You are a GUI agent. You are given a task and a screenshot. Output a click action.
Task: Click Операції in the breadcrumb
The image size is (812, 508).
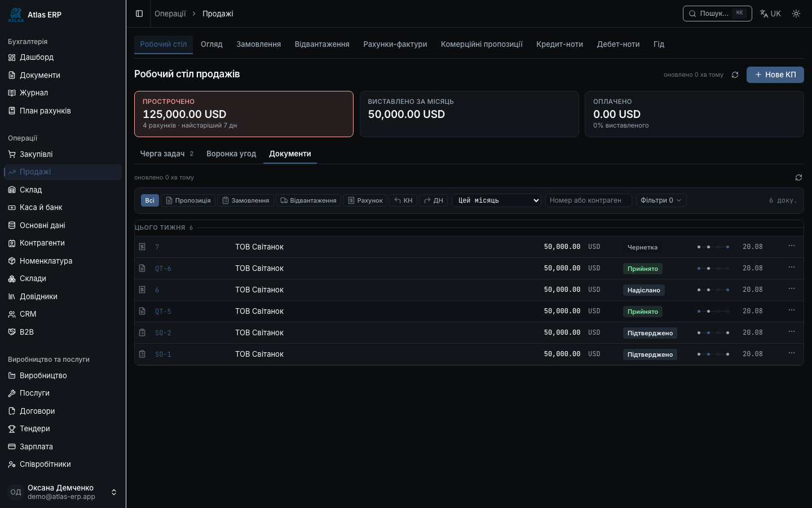[x=170, y=14]
